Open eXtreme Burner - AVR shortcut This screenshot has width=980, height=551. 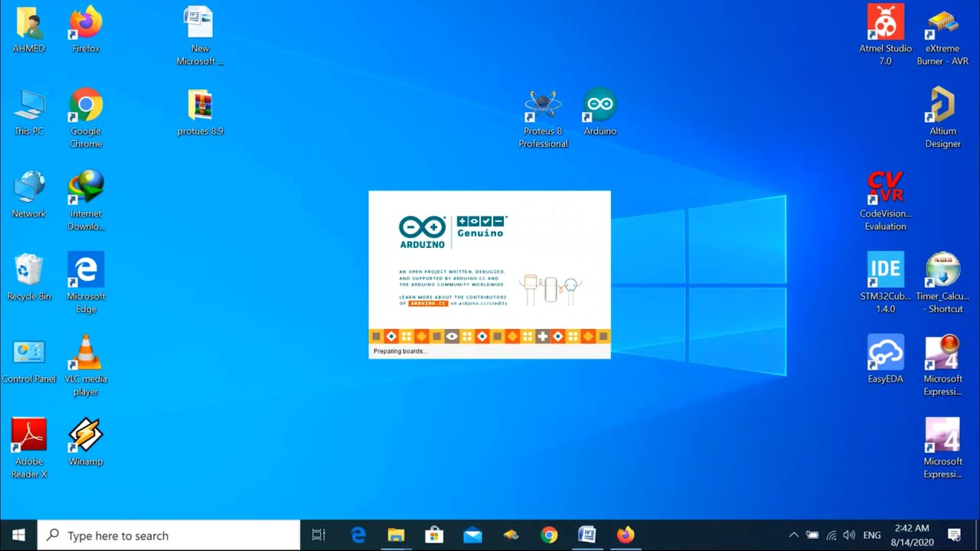[942, 37]
